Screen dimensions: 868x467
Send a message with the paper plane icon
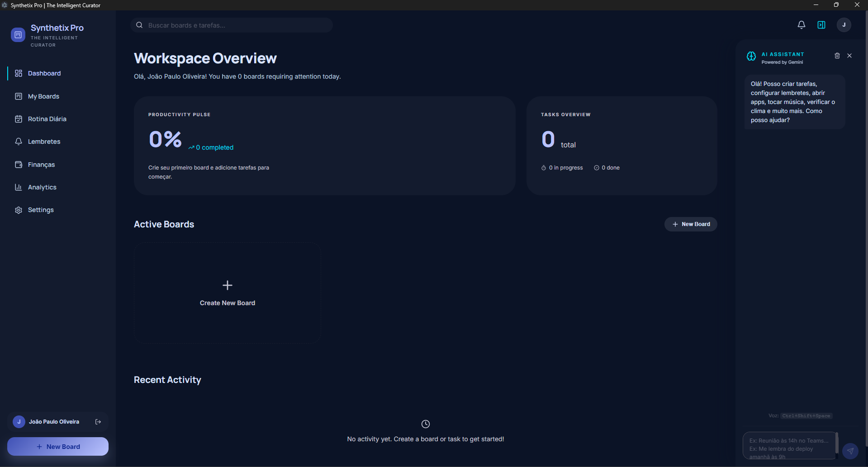(x=851, y=451)
